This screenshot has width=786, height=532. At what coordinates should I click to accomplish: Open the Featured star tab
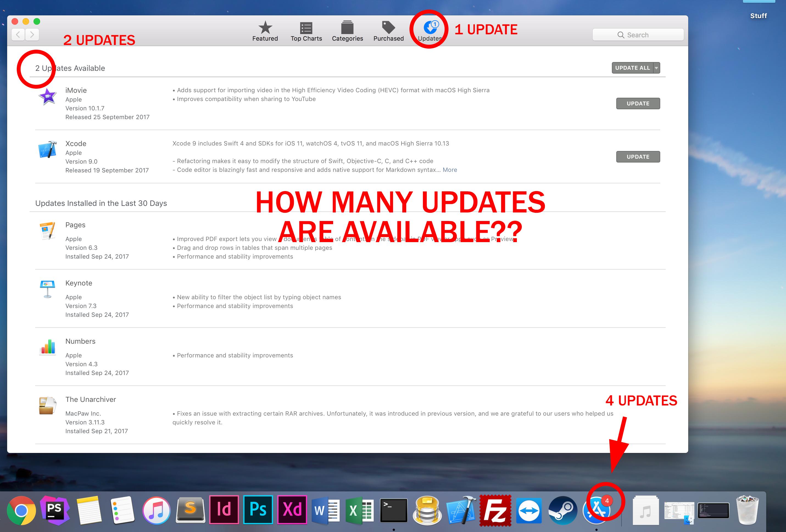[265, 31]
